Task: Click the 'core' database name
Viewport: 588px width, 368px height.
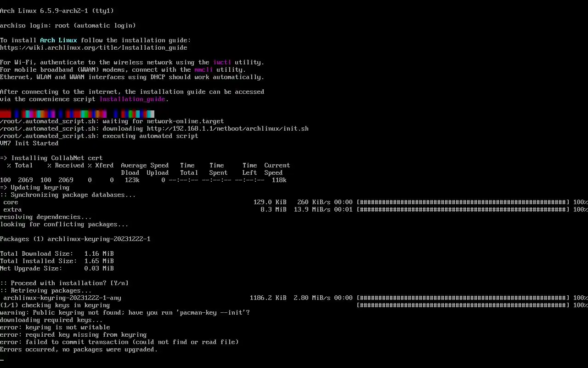Action: coord(11,202)
